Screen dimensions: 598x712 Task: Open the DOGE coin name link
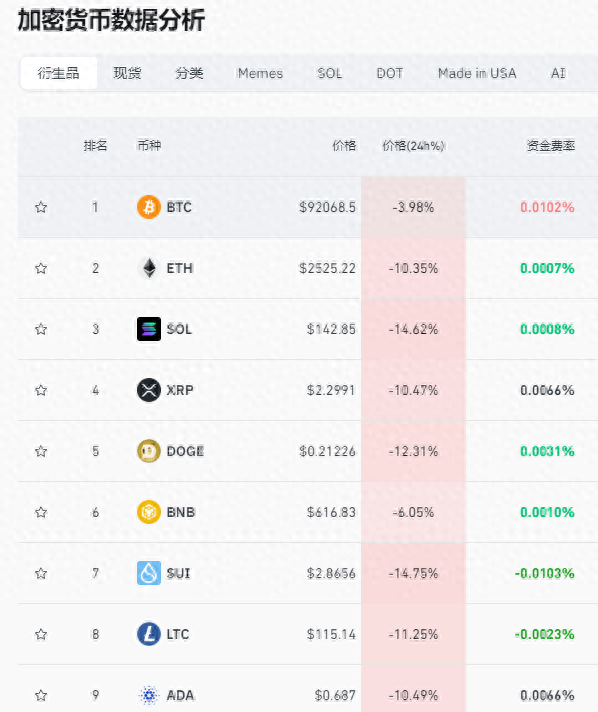pyautogui.click(x=185, y=451)
